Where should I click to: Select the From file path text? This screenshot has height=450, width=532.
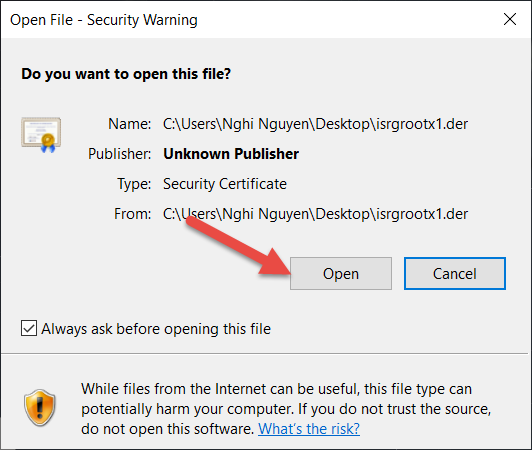(x=316, y=214)
